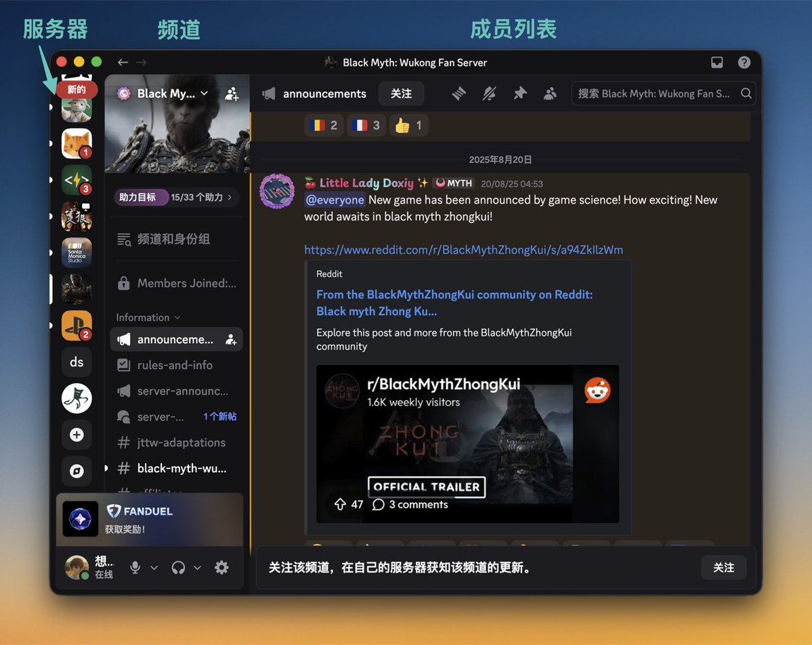Open the discover servers compass icon
The height and width of the screenshot is (645, 812).
pyautogui.click(x=77, y=470)
